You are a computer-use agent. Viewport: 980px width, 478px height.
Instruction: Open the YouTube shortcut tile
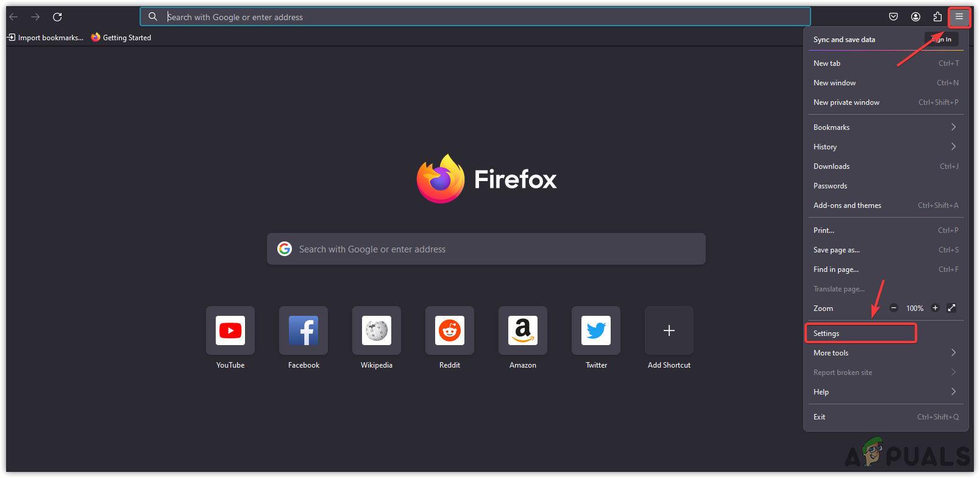[x=230, y=330]
